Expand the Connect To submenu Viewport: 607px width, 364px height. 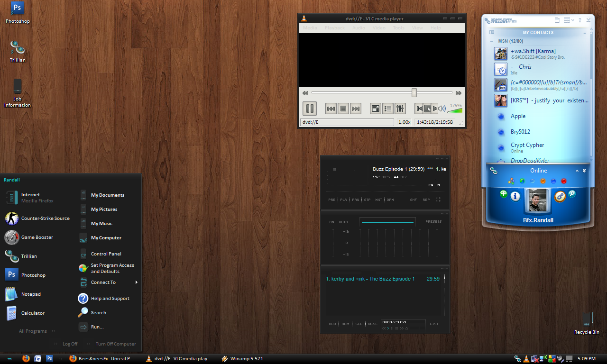pos(108,282)
